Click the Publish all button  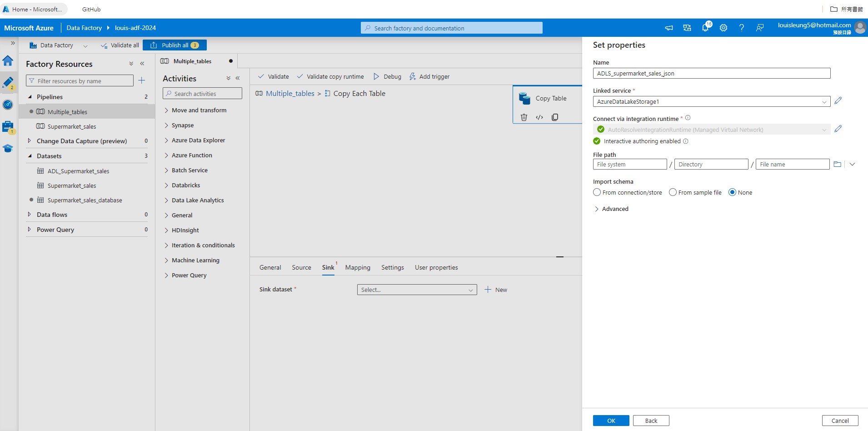175,45
